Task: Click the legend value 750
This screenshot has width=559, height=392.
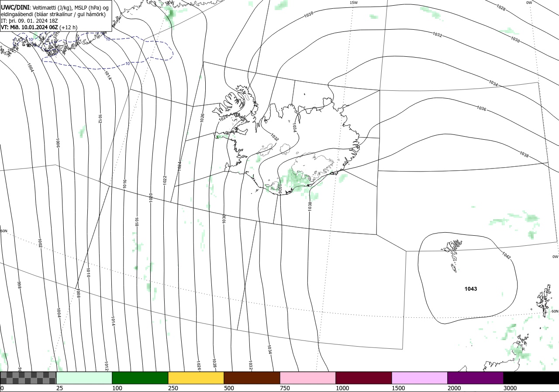Action: point(285,388)
